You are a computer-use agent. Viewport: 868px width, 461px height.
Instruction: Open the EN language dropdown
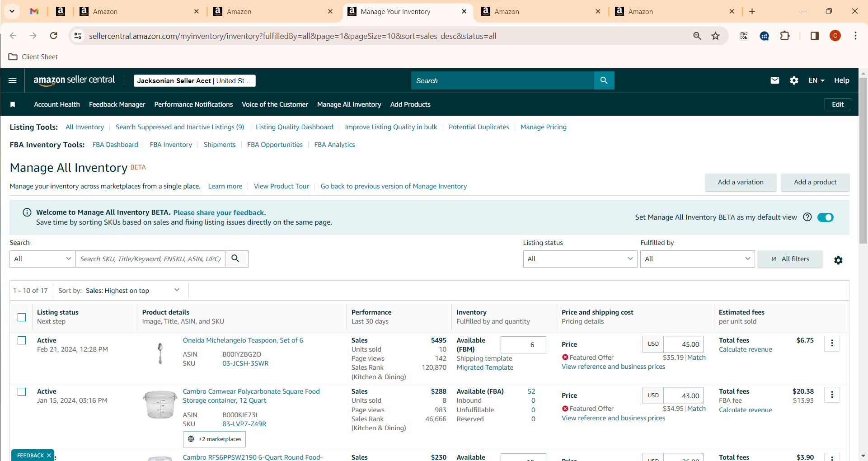pos(816,80)
